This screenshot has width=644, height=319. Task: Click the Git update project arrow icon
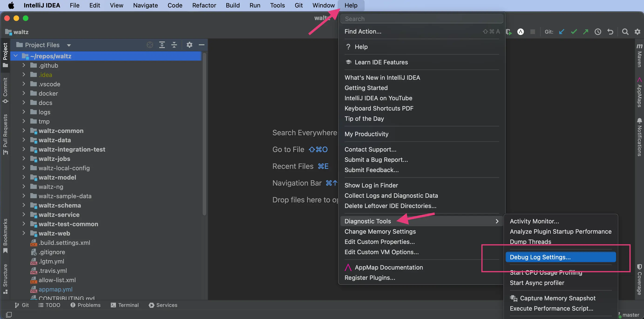pyautogui.click(x=562, y=32)
